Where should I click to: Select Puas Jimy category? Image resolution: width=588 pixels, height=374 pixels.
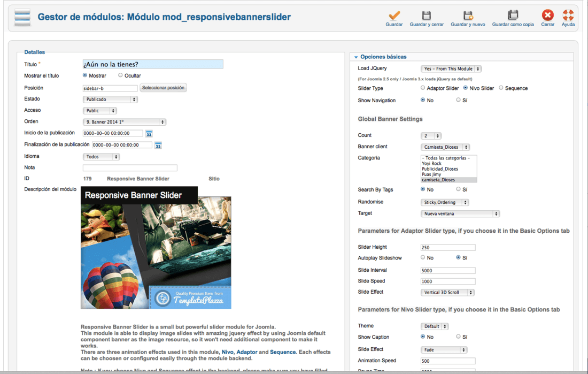pos(448,174)
